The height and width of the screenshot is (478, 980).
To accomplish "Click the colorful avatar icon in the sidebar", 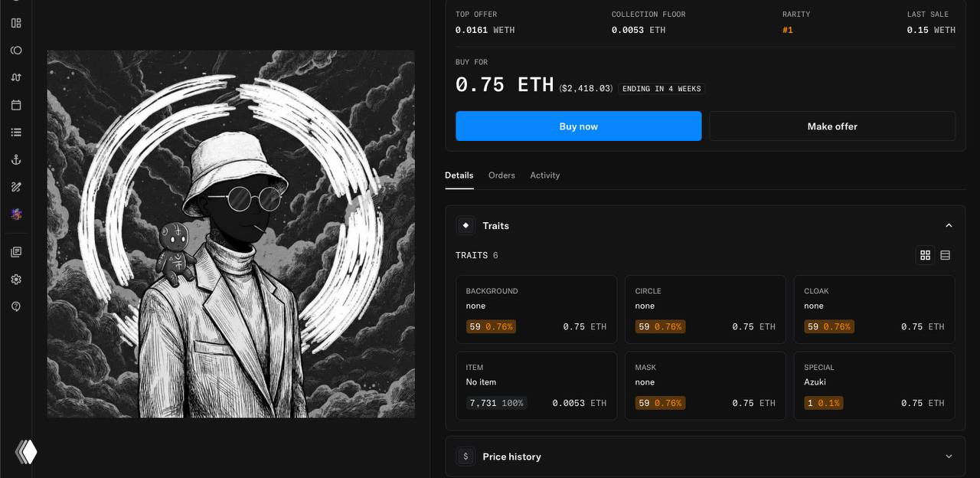I will pos(16,214).
